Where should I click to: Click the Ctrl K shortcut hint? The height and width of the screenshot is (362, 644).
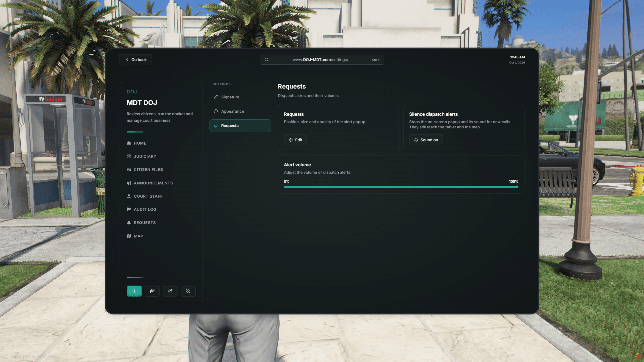coord(376,60)
